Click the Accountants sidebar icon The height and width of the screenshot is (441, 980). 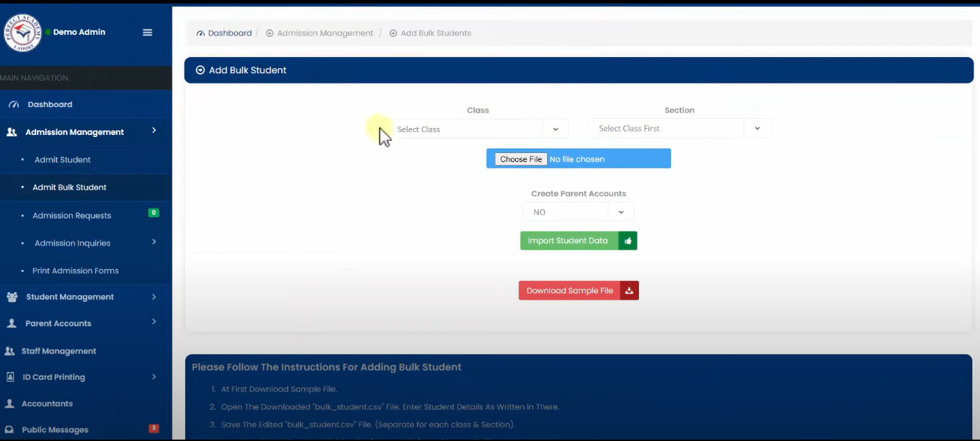[11, 403]
